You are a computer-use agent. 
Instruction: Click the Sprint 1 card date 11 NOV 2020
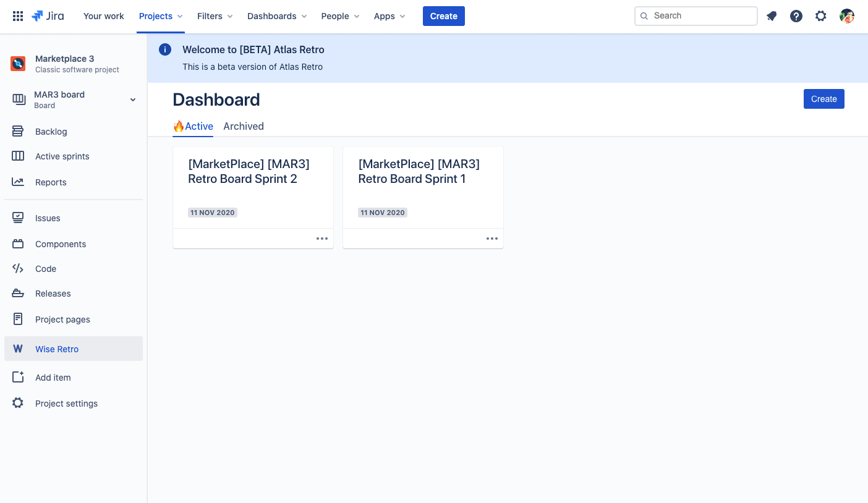[x=383, y=213]
